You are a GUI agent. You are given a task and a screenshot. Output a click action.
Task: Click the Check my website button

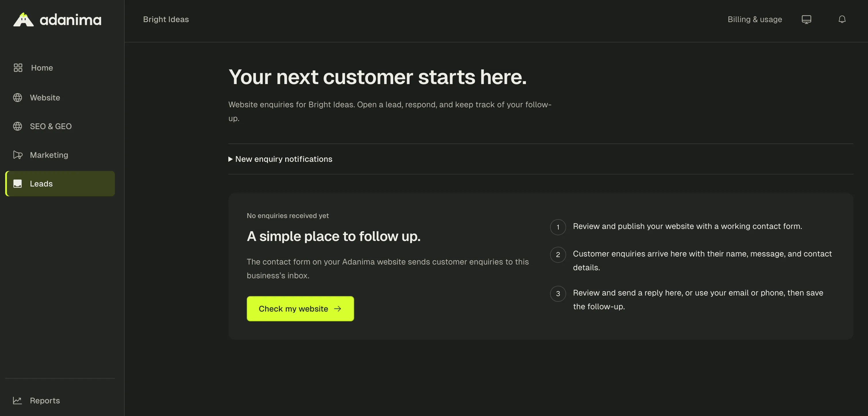[x=300, y=309]
